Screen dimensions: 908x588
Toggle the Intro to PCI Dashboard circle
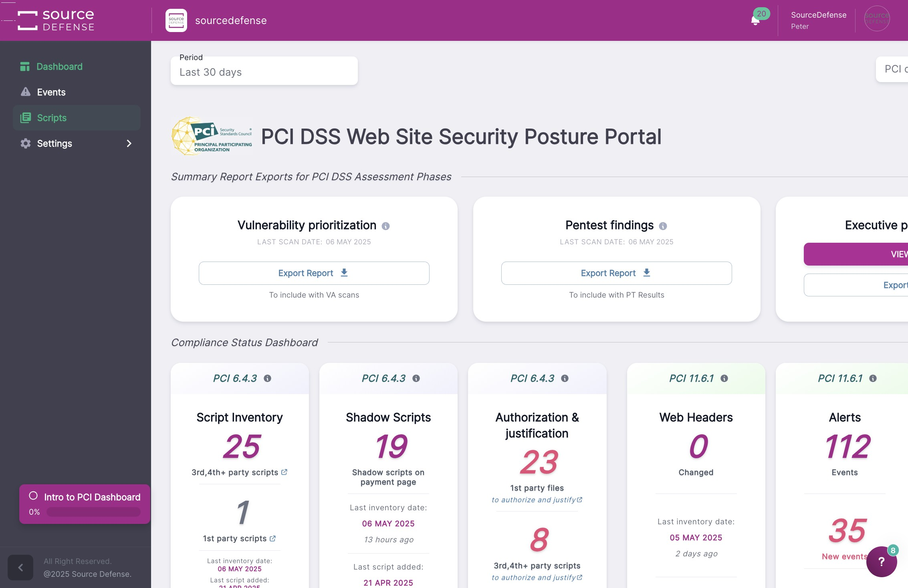pyautogui.click(x=33, y=496)
